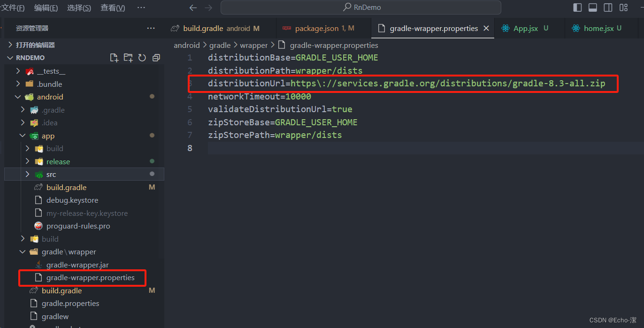Click the src folder code icon
Screen dimensions: 644x328
(39, 174)
